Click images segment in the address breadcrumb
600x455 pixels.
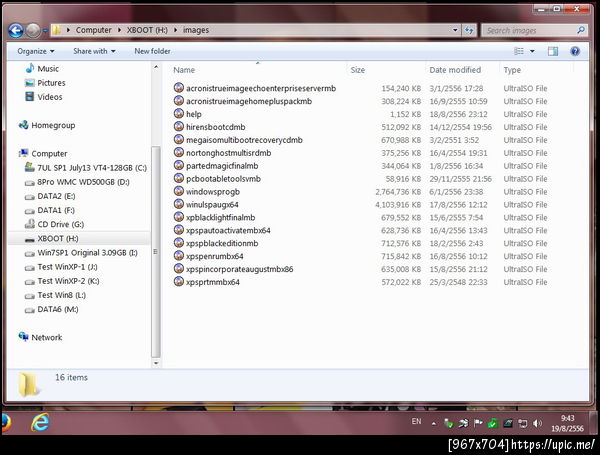coord(196,30)
